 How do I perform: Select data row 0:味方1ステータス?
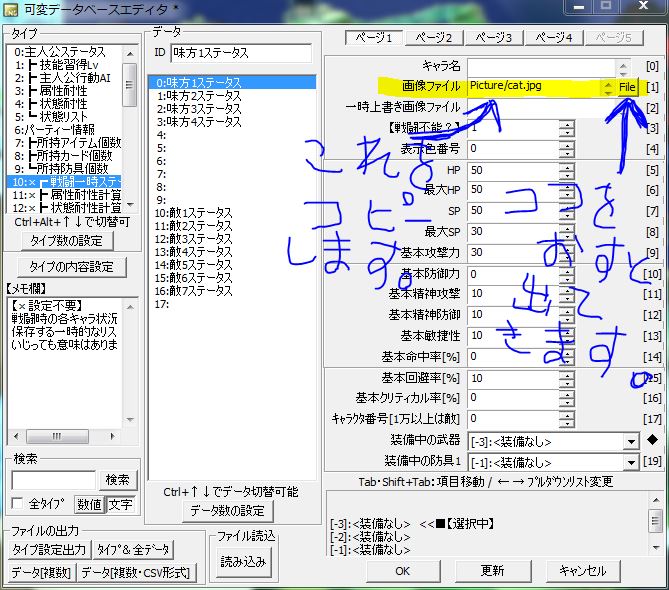(x=232, y=82)
